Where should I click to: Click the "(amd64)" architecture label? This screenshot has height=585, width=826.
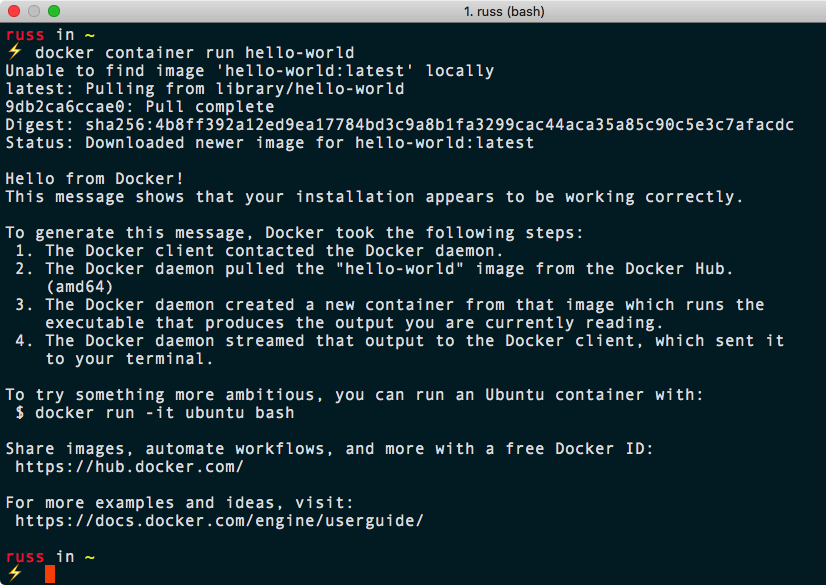pos(80,286)
